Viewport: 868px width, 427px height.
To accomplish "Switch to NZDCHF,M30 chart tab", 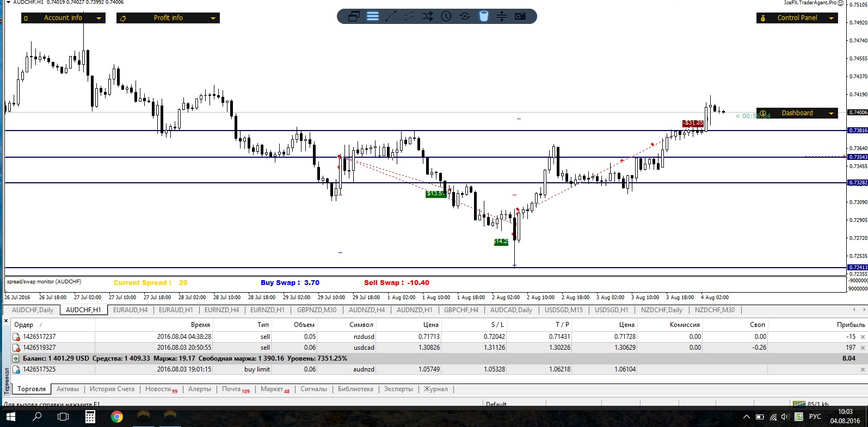I will coord(715,310).
